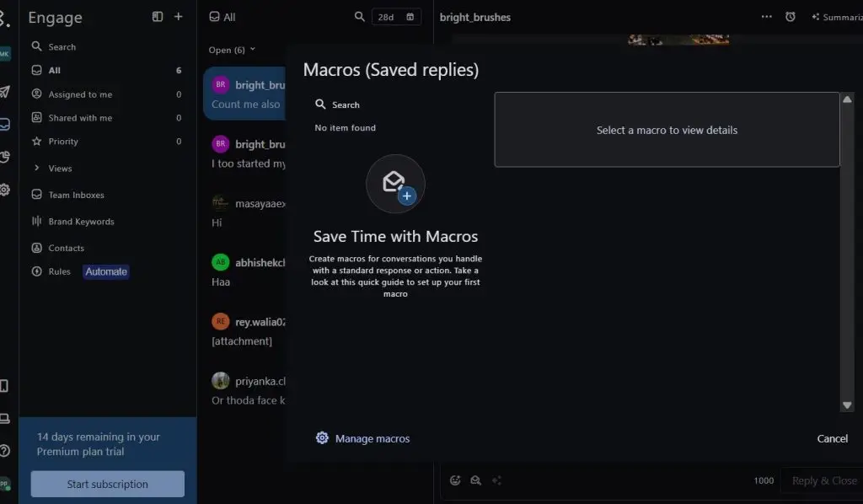863x504 pixels.
Task: Click the macros search-chat icon in the reply bar
Action: [475, 480]
